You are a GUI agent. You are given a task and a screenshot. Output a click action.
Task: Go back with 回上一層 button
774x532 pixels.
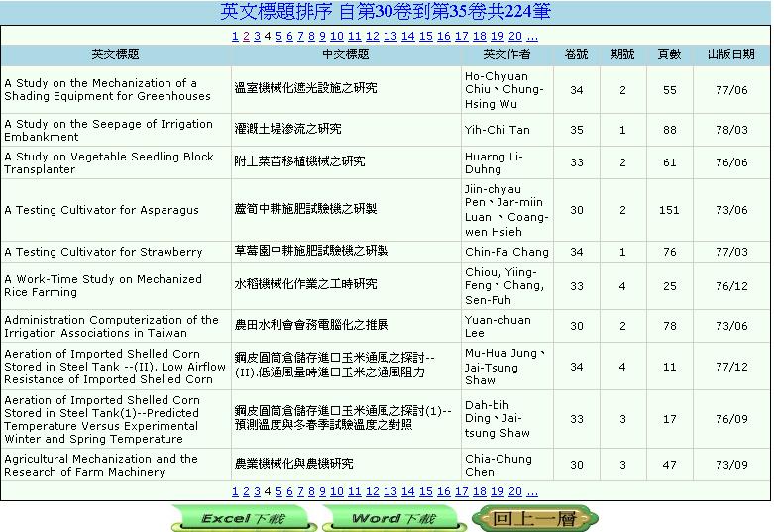coord(534,519)
